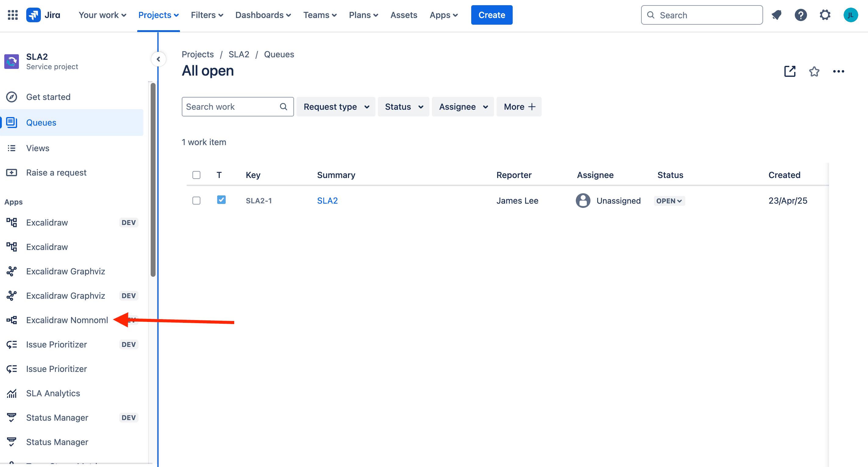
Task: Expand the Apps top menu
Action: pyautogui.click(x=443, y=15)
